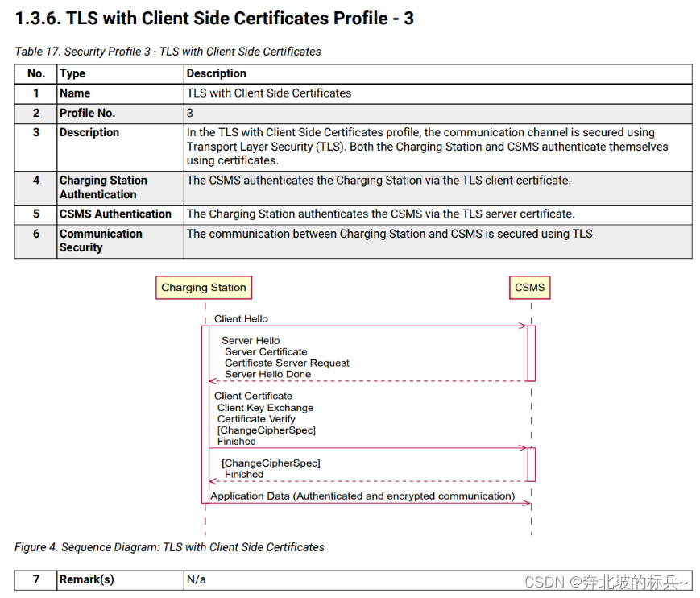700x598 pixels.
Task: Select the "Profile No." cell
Action: coord(121,114)
